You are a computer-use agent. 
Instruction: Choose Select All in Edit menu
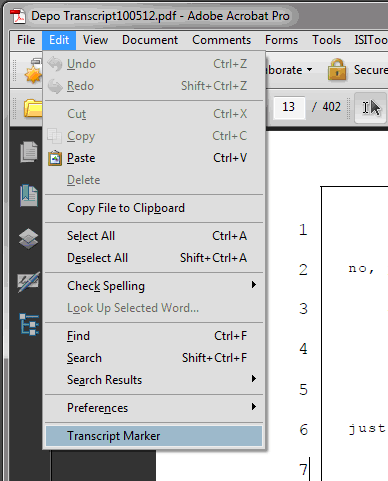pyautogui.click(x=154, y=236)
